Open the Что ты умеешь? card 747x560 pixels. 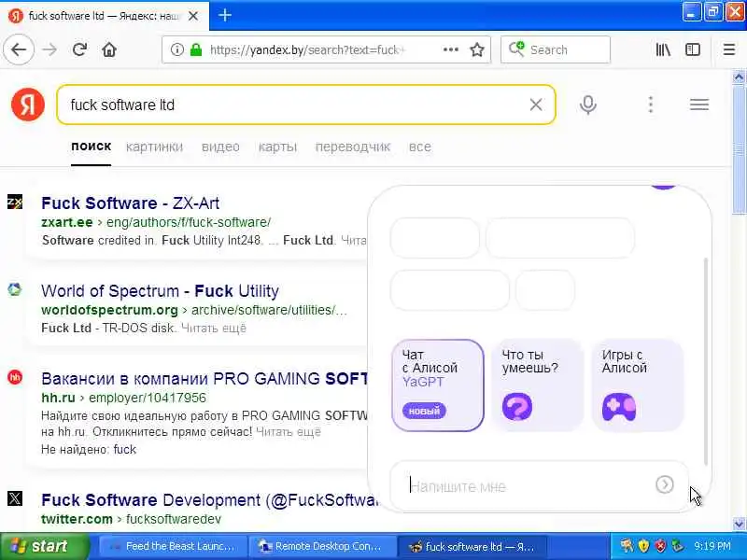(538, 385)
